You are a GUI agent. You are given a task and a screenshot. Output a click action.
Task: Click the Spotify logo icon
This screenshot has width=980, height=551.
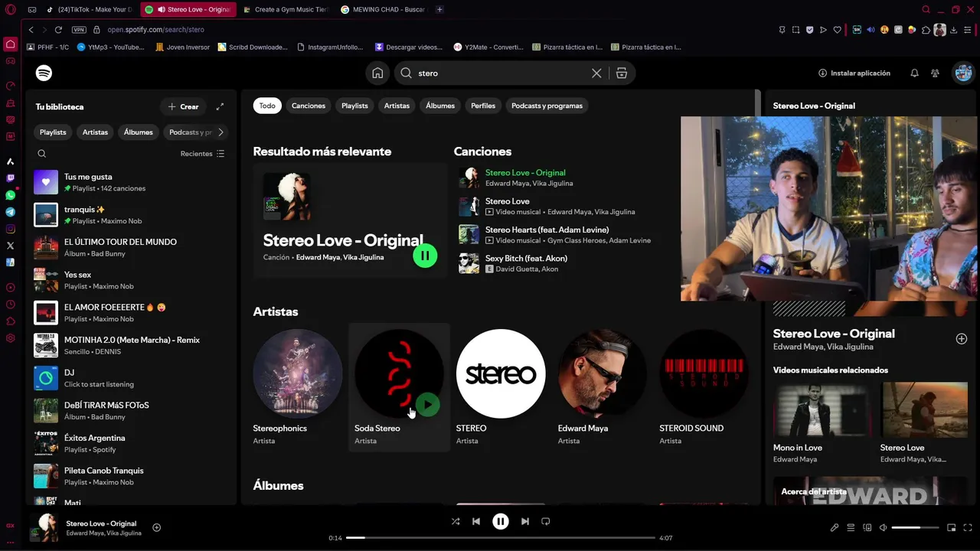44,73
